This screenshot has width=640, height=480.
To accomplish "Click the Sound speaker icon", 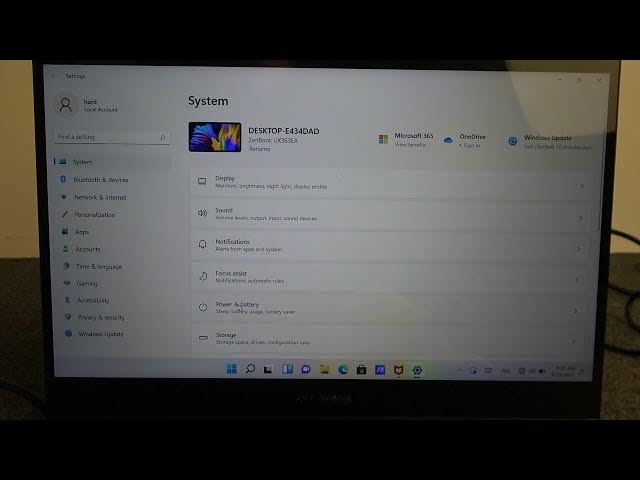I will (x=202, y=213).
